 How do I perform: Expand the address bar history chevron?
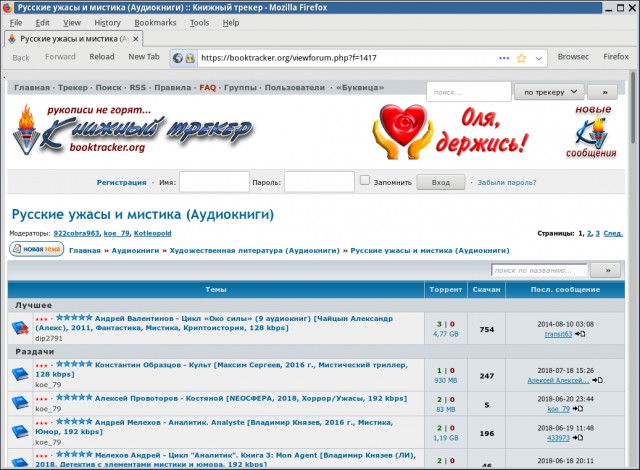539,58
